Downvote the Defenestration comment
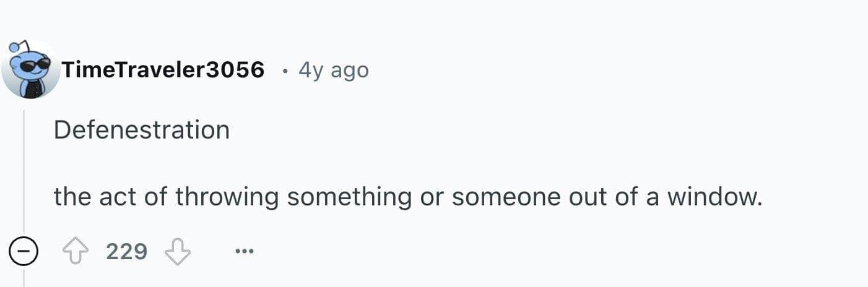Screen dimensions: 868x287 pyautogui.click(x=177, y=252)
